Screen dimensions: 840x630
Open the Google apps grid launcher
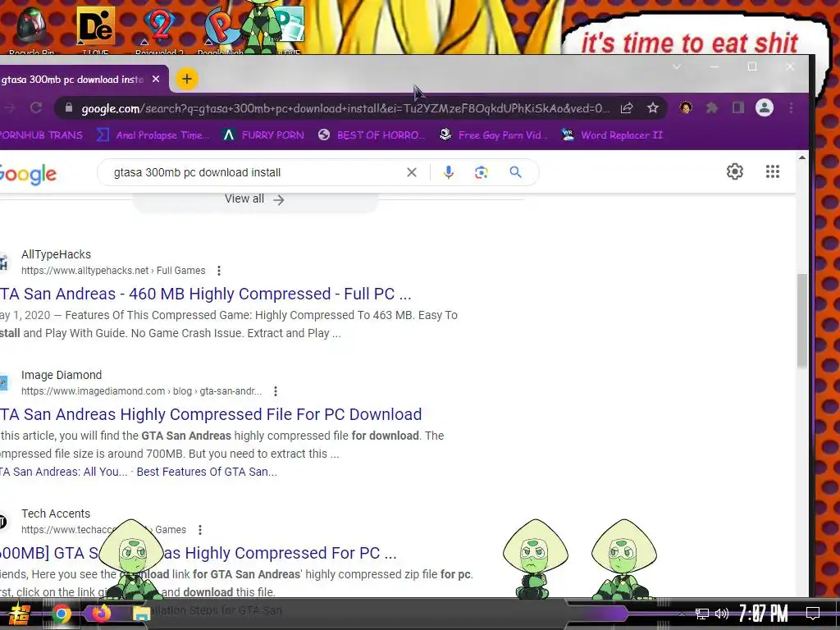[773, 171]
